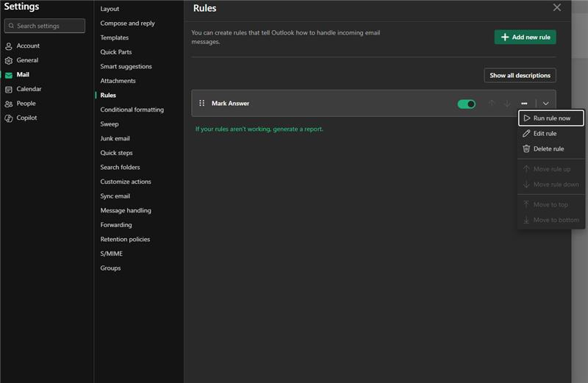588x383 pixels.
Task: Open Layout mail settings
Action: point(110,9)
